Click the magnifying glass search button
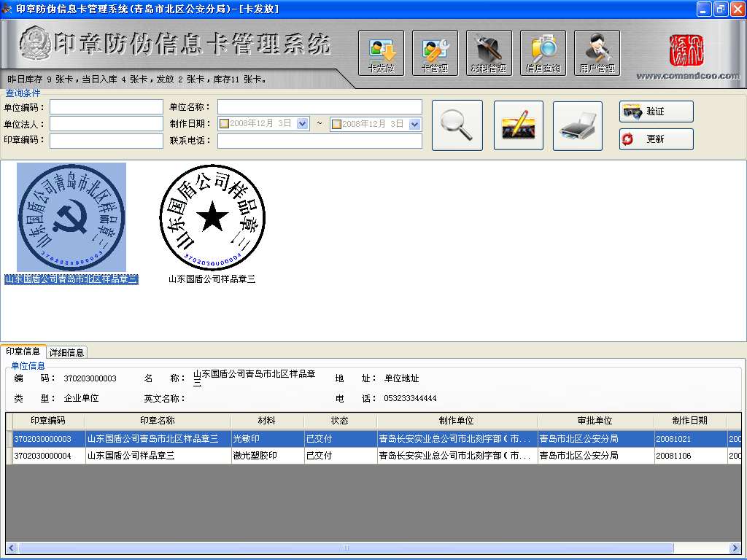747x560 pixels. coord(457,125)
